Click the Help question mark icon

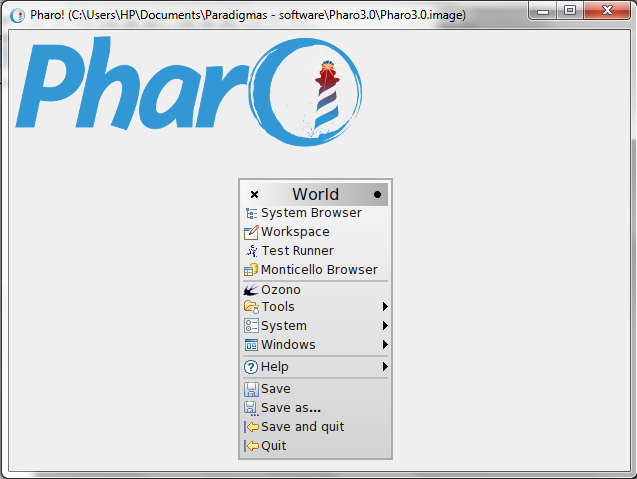[251, 367]
